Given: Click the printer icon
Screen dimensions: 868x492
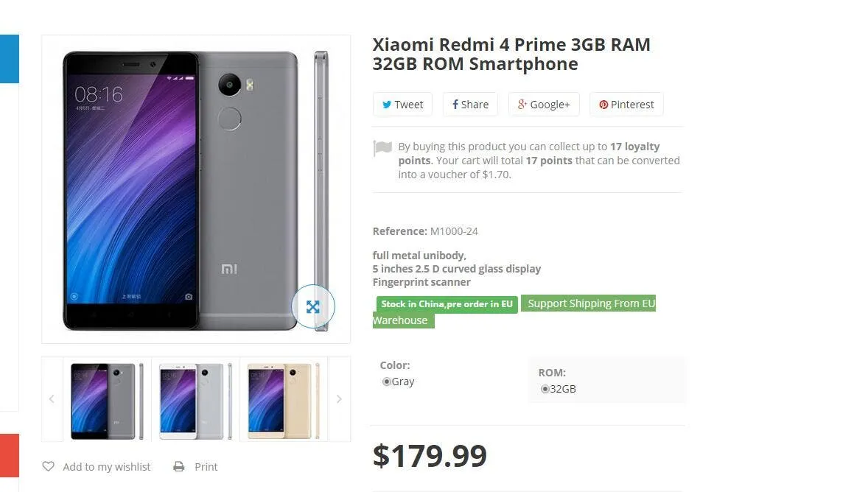Looking at the screenshot, I should tap(179, 466).
